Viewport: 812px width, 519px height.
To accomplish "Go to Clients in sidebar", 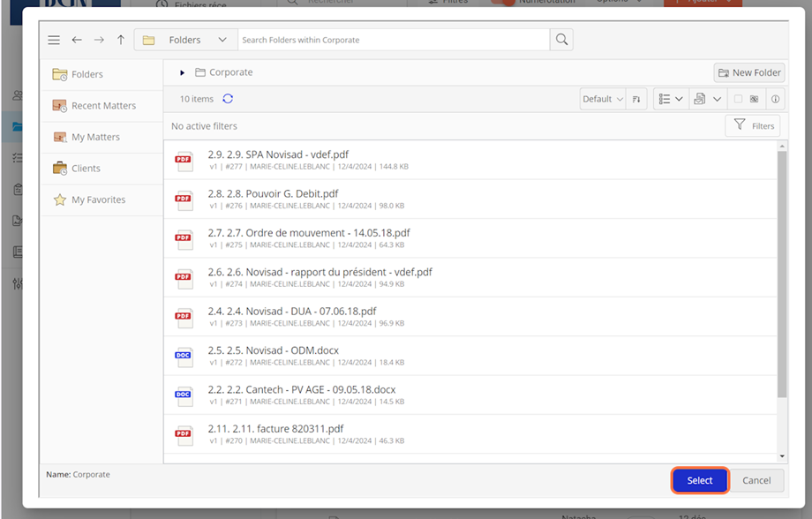I will (86, 169).
